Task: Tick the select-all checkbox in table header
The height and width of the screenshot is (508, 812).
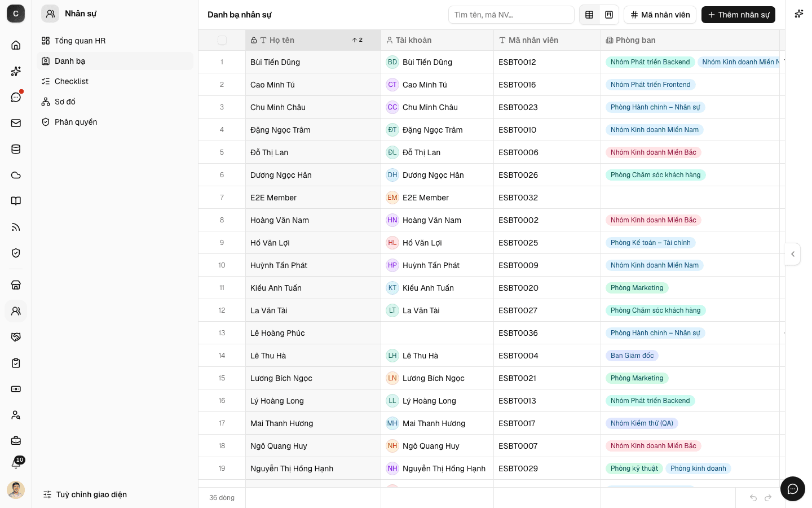Action: [x=222, y=40]
